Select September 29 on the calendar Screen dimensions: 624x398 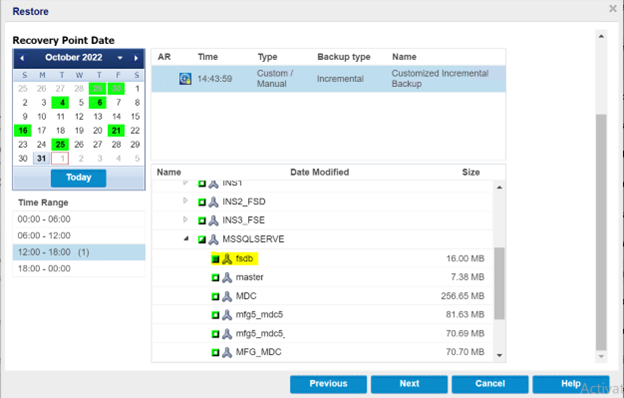[98, 89]
